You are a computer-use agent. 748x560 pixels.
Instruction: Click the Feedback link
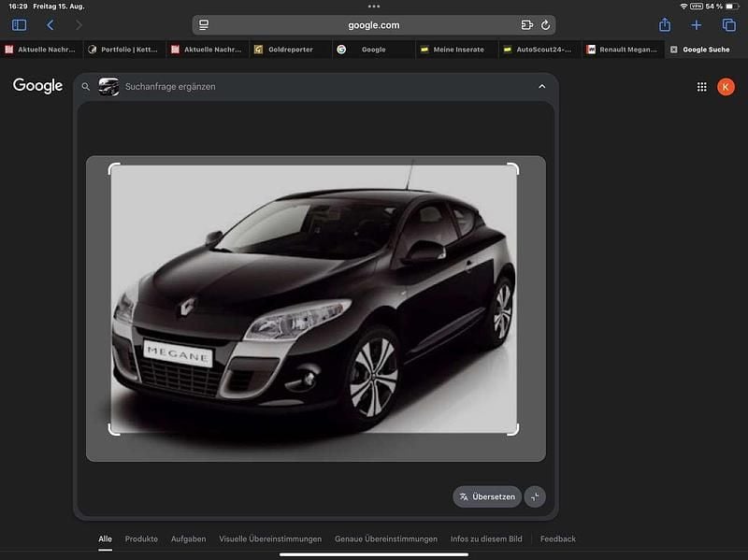tap(557, 538)
